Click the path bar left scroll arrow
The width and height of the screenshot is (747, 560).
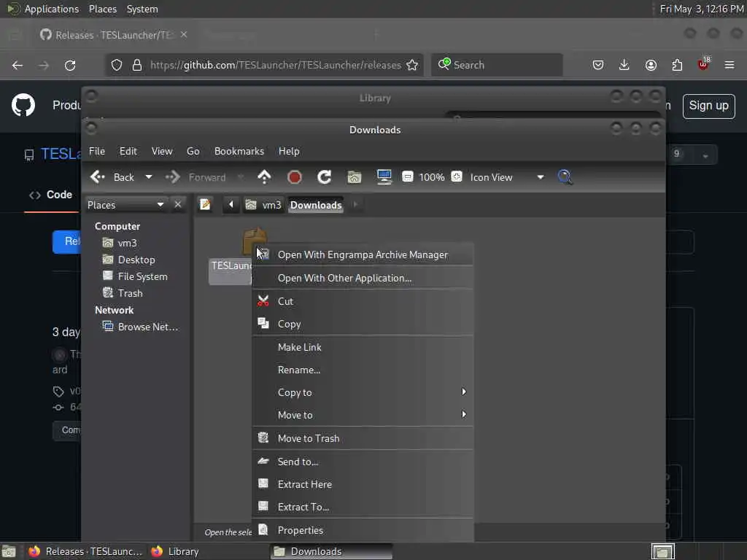tap(231, 205)
